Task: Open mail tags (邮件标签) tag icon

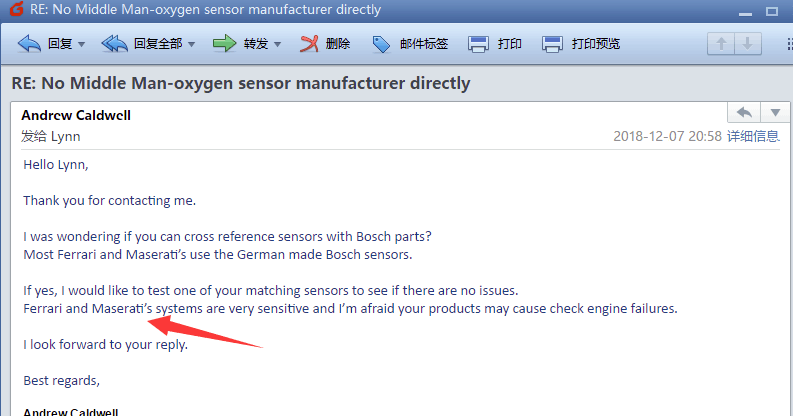Action: point(381,44)
